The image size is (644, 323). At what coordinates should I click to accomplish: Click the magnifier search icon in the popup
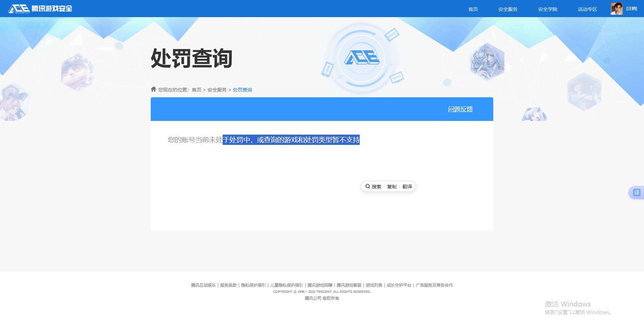(x=368, y=186)
